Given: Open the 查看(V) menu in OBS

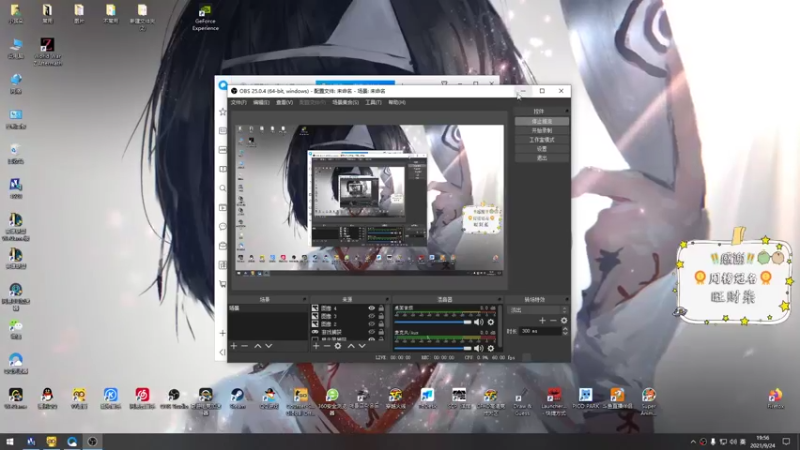Looking at the screenshot, I should 284,103.
